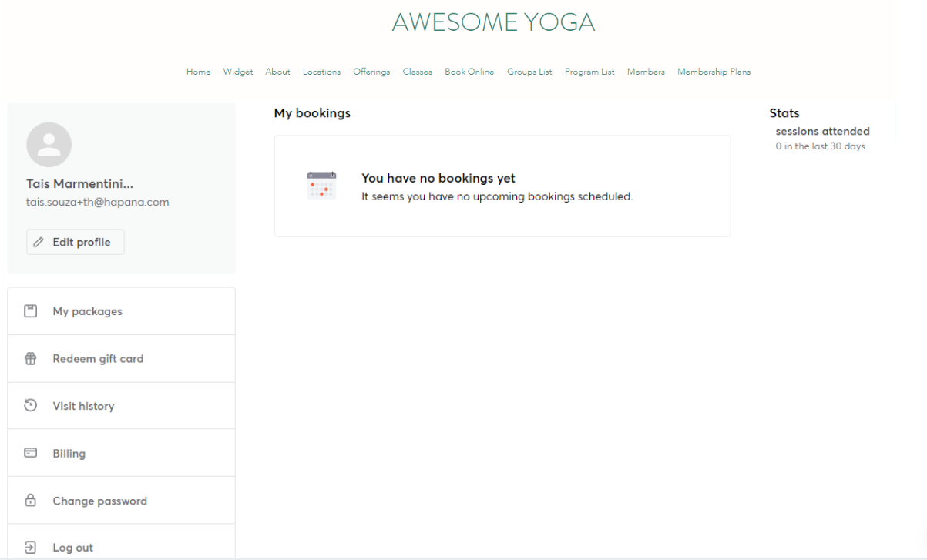
Task: Open the Offerings navigation link
Action: coord(371,72)
